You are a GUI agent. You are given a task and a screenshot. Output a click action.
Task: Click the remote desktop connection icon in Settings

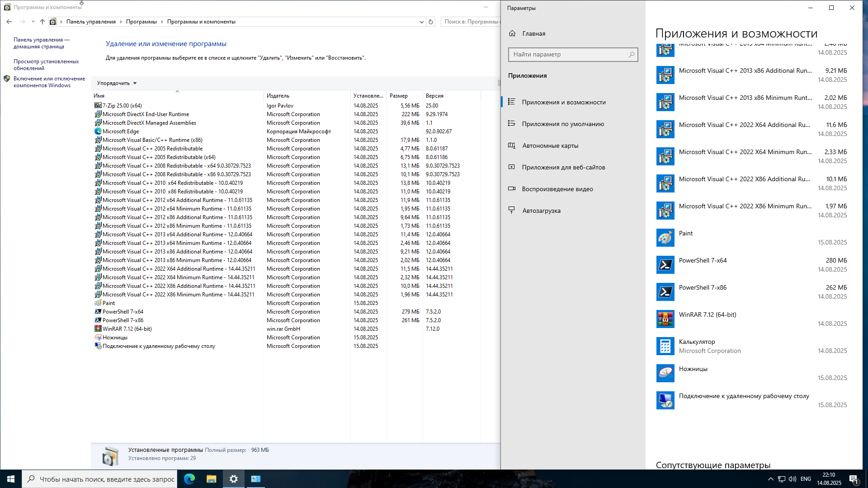[x=665, y=400]
